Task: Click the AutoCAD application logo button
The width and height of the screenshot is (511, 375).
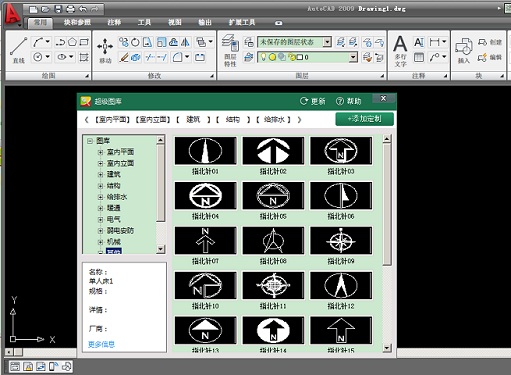Action: coord(12,14)
